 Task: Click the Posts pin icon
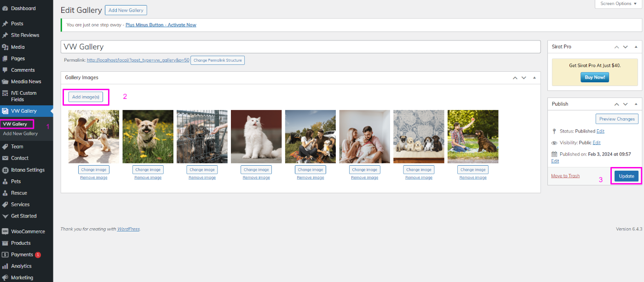pos(5,23)
